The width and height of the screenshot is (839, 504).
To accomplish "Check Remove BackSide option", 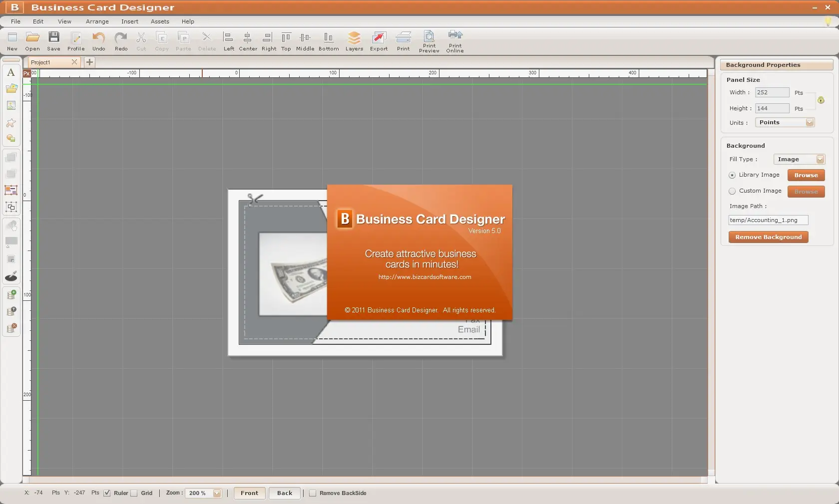I will pyautogui.click(x=313, y=493).
